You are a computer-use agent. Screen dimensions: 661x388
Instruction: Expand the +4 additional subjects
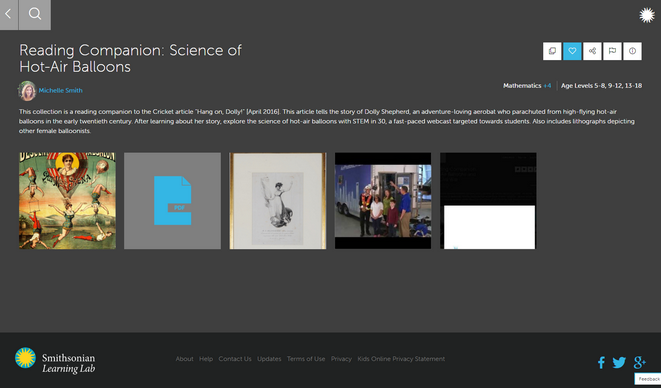[547, 86]
